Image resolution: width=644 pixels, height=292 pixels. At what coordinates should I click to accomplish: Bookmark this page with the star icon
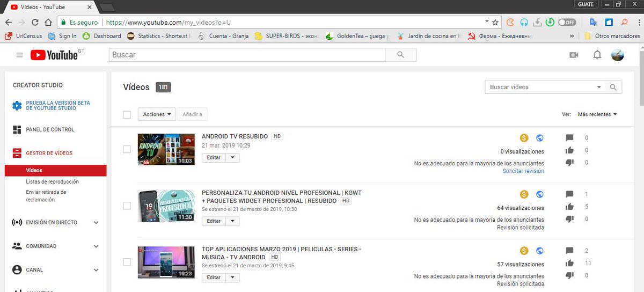point(495,23)
